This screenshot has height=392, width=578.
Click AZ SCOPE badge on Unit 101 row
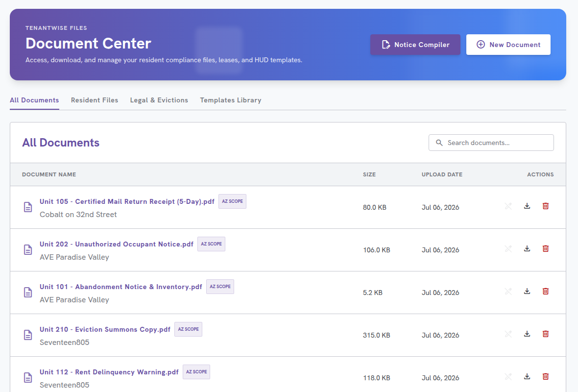tap(220, 287)
